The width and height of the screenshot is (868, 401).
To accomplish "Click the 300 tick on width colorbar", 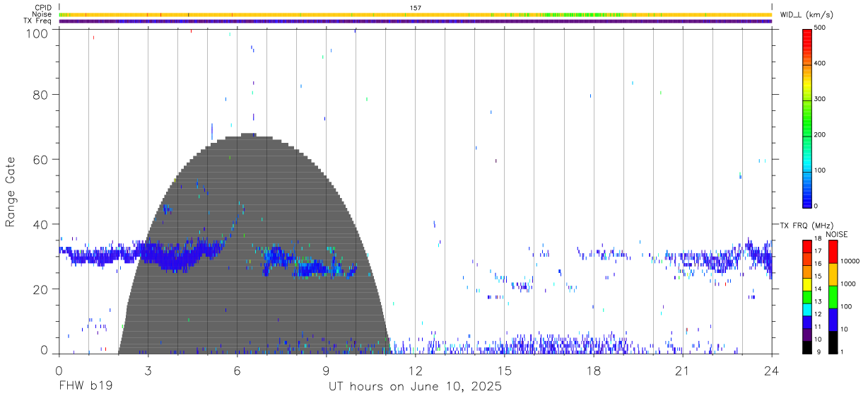I will pos(821,99).
